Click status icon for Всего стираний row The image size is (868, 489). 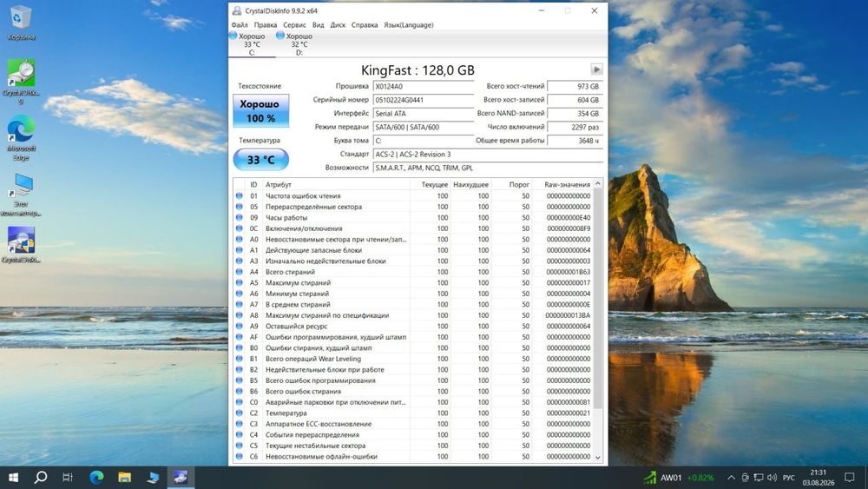coord(240,272)
